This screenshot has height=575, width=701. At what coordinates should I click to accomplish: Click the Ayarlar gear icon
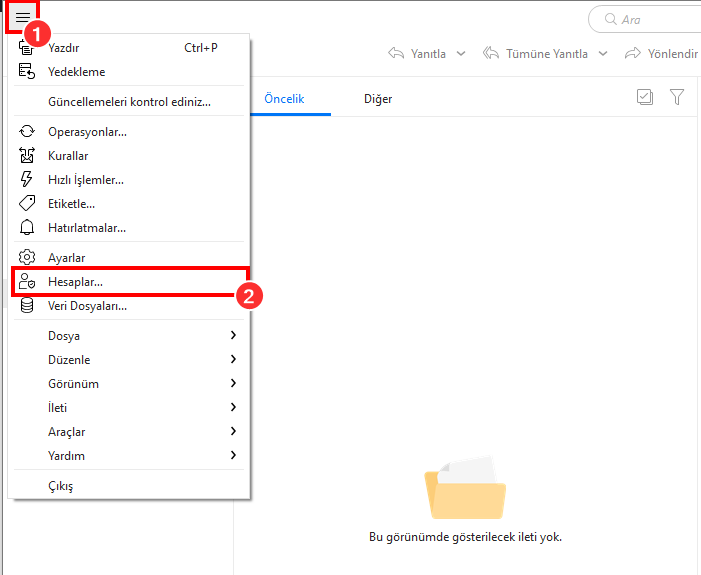pos(27,258)
